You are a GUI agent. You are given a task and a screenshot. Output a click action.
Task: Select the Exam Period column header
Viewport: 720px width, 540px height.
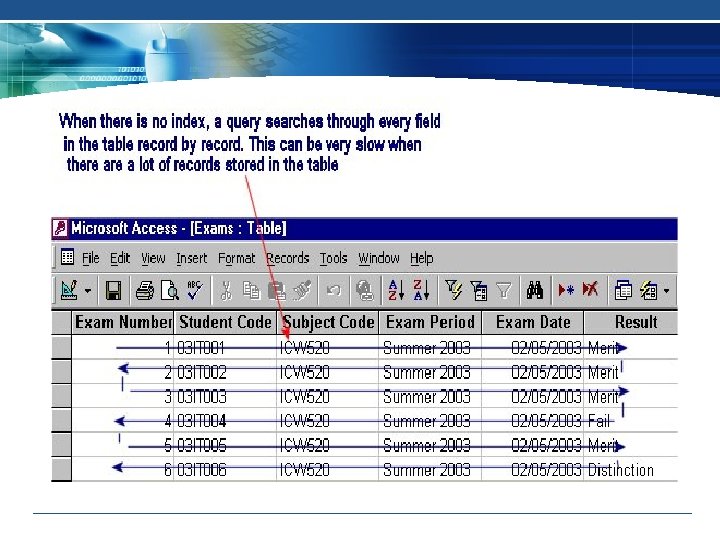tap(430, 322)
